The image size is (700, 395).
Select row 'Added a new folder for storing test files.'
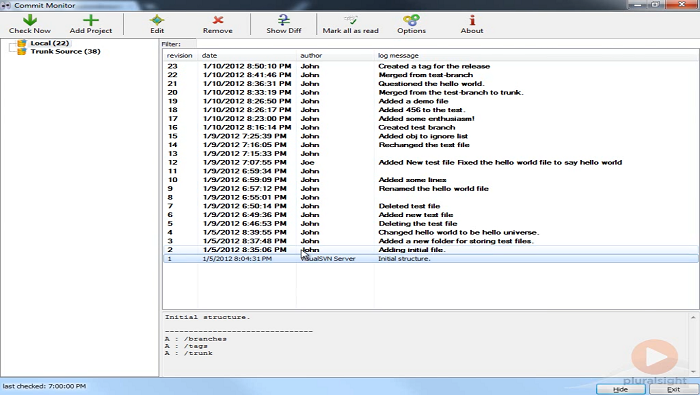[431, 241]
